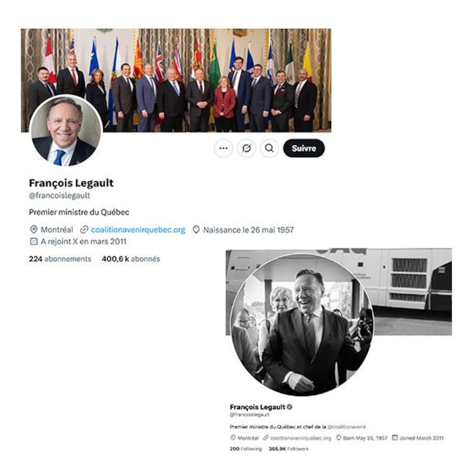View the 224 abonnements list
This screenshot has height=476, width=476.
click(60, 259)
